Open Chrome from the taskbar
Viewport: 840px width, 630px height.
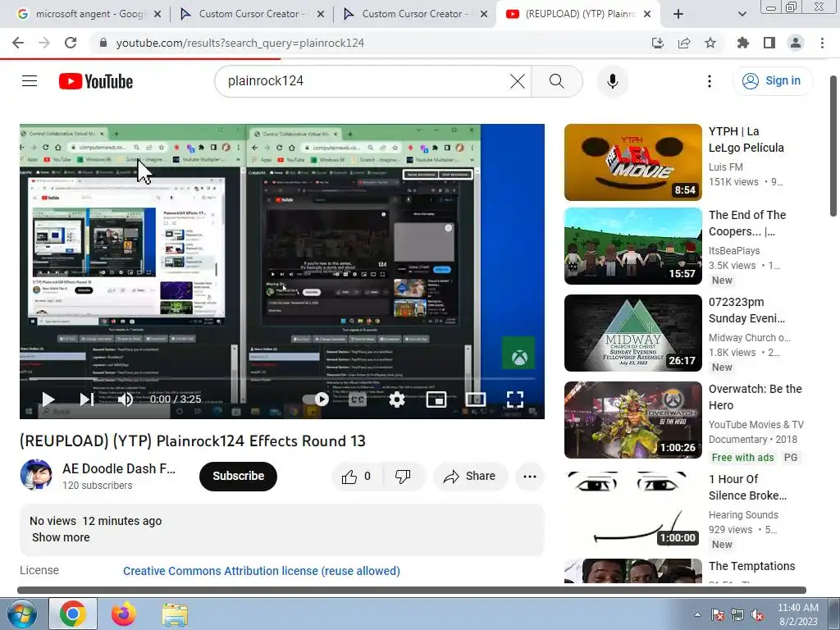pos(73,614)
